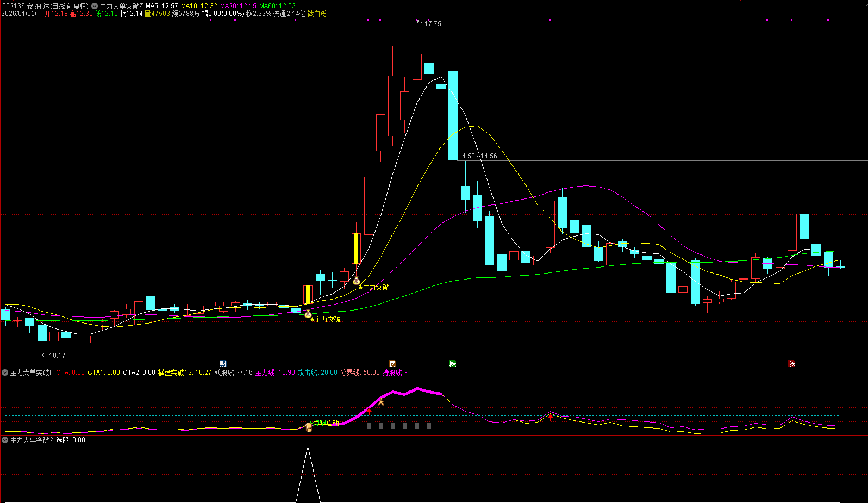Click the running figure icon on indicator line
The width and height of the screenshot is (868, 503).
tap(381, 402)
